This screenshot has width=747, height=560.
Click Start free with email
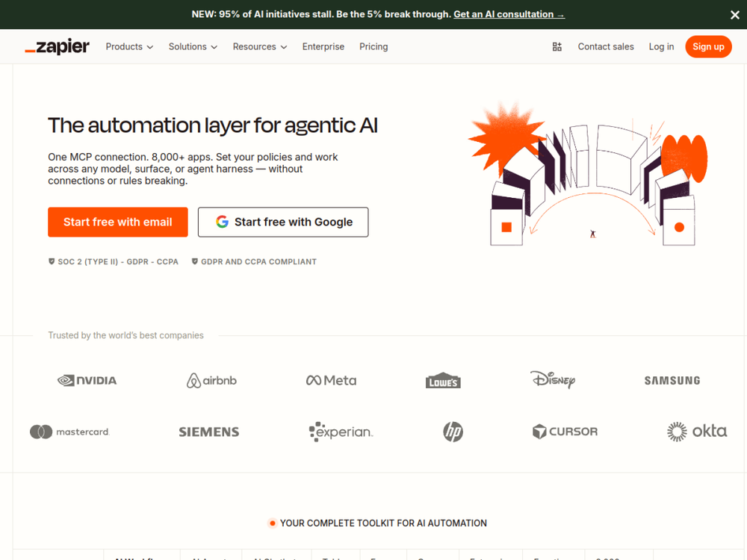click(x=118, y=222)
